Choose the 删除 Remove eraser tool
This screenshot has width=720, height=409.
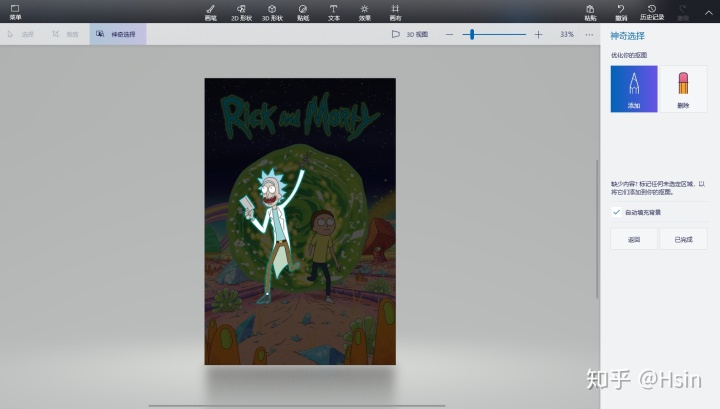pyautogui.click(x=683, y=89)
